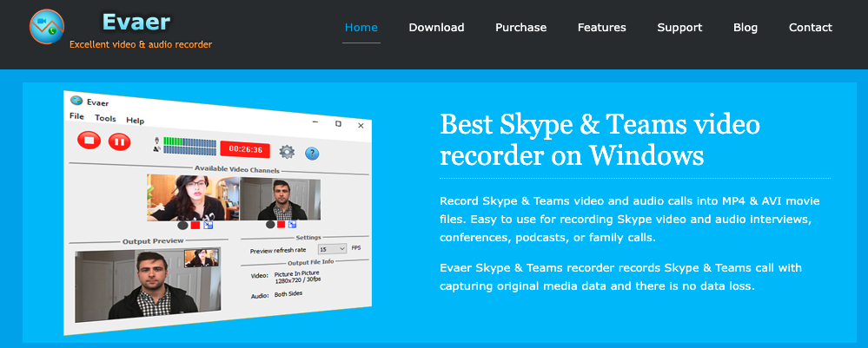The height and width of the screenshot is (348, 868).
Task: Click the green microphone level meter bar
Action: point(190,141)
